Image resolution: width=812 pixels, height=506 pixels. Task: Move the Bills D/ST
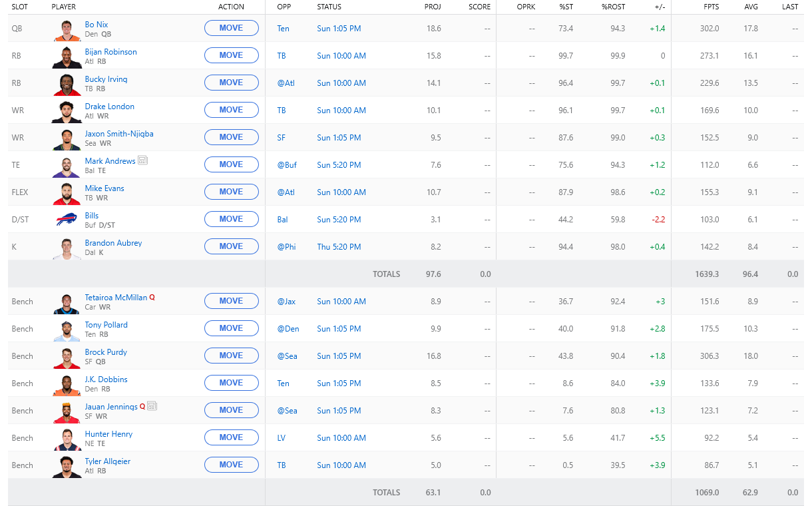click(231, 219)
